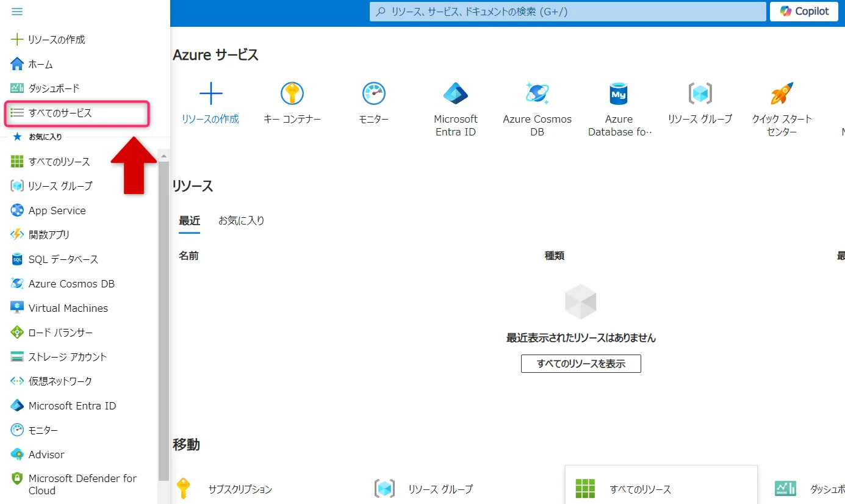The height and width of the screenshot is (504, 845).
Task: Open Azure Database for MySQL tile icon
Action: 619,93
